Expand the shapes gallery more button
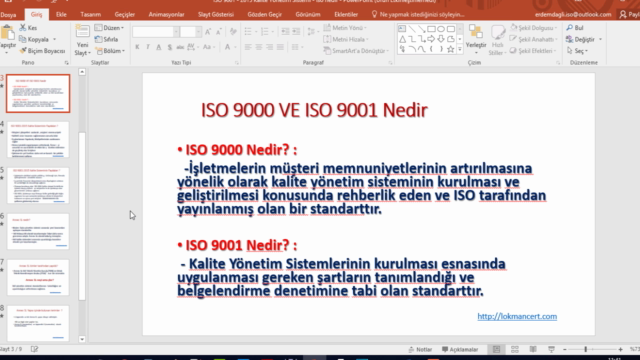Screen dimensions: 640x360 point(460,49)
